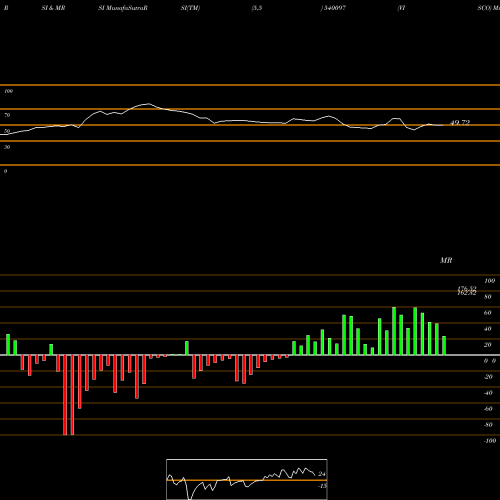Click the MR right axis label 80

coord(488,297)
